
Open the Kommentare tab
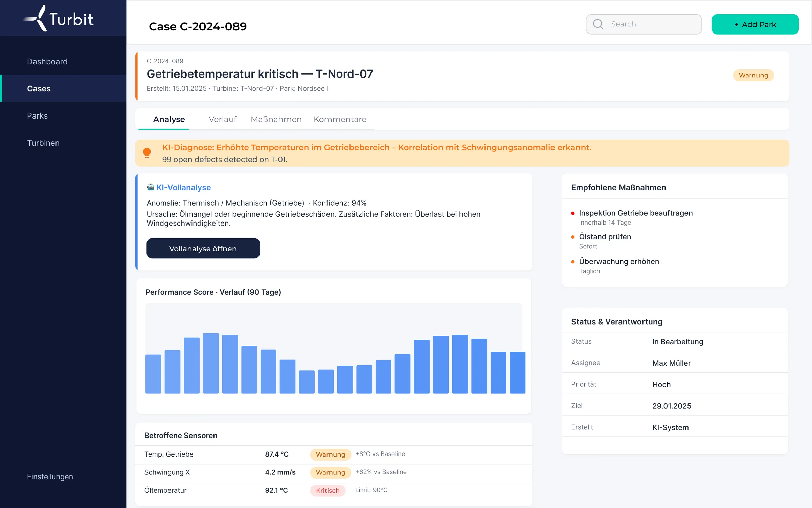(340, 119)
